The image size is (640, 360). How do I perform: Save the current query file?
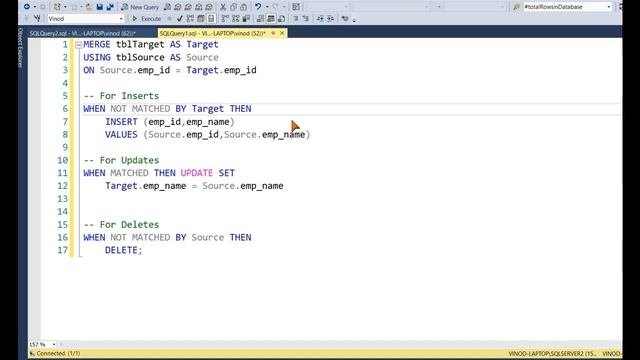[x=100, y=7]
